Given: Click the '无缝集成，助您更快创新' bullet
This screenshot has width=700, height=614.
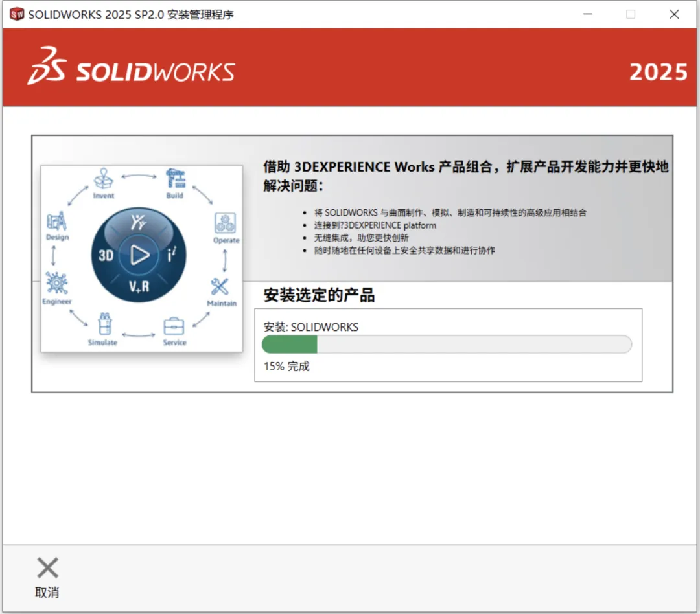Looking at the screenshot, I should [361, 238].
